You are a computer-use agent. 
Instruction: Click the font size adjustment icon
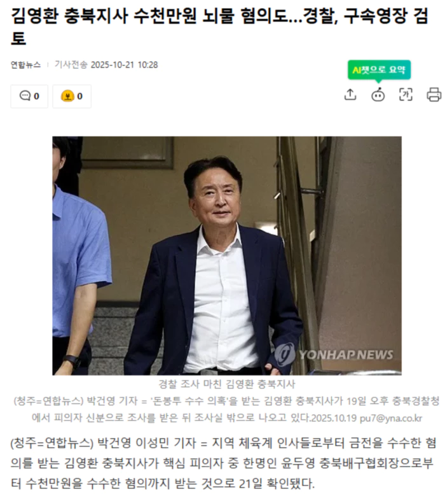click(x=406, y=95)
